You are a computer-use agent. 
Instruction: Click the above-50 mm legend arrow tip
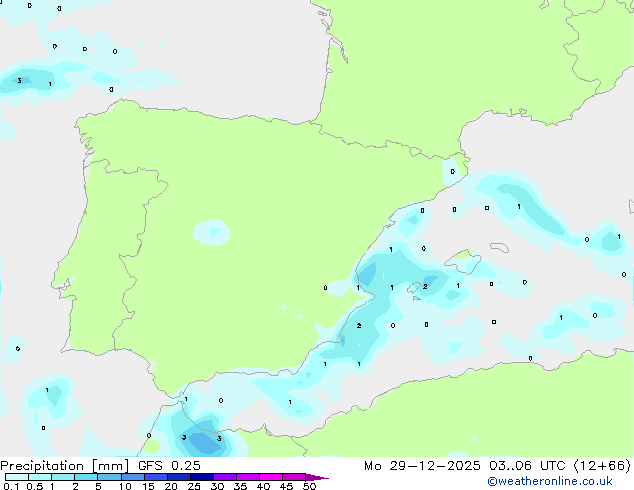point(317,477)
